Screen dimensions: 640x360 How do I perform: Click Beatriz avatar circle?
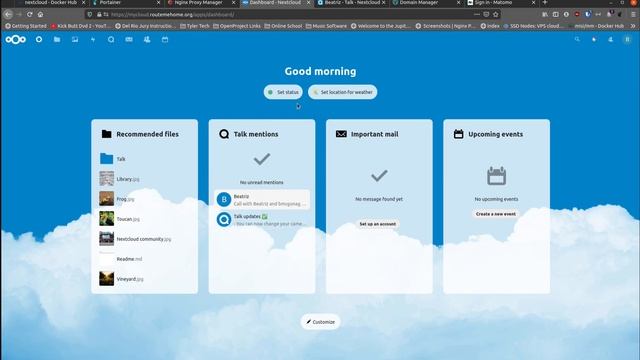coord(224,200)
